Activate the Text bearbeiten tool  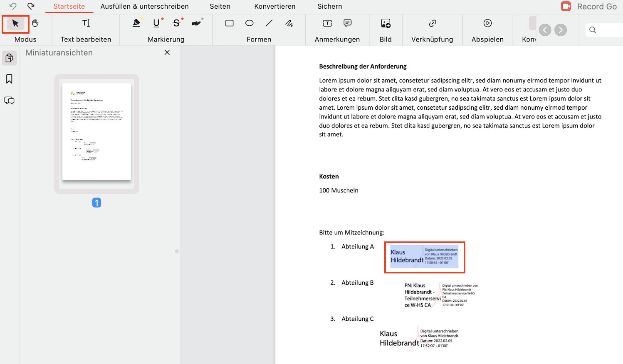pyautogui.click(x=86, y=23)
